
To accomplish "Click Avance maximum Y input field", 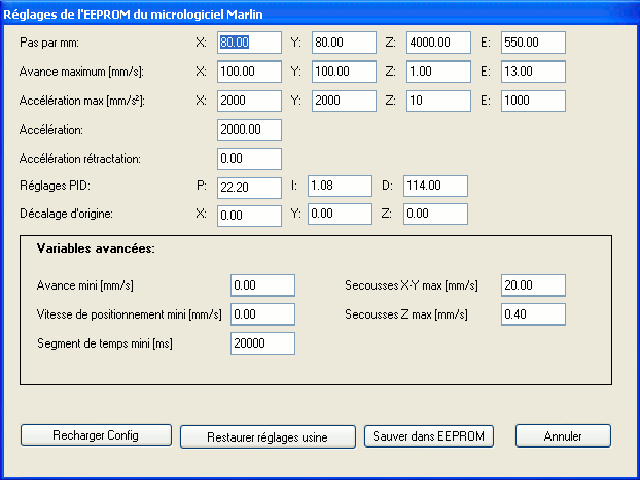I will pos(344,72).
